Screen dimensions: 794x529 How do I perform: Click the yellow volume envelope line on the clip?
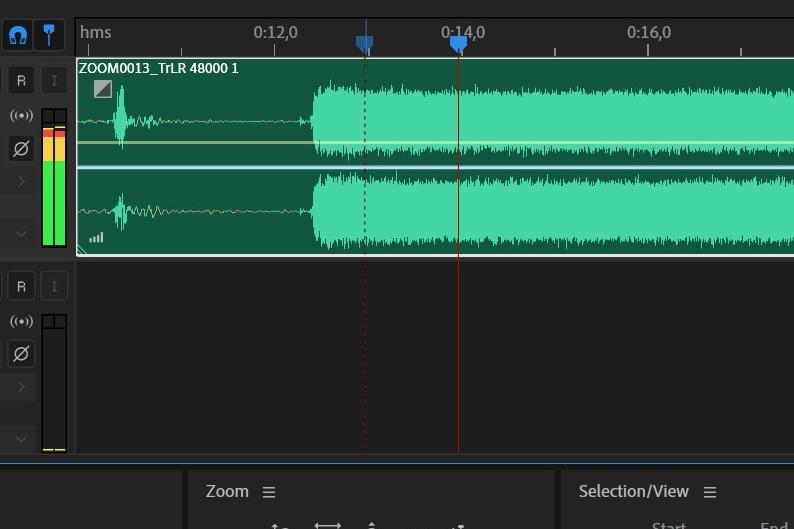point(435,143)
